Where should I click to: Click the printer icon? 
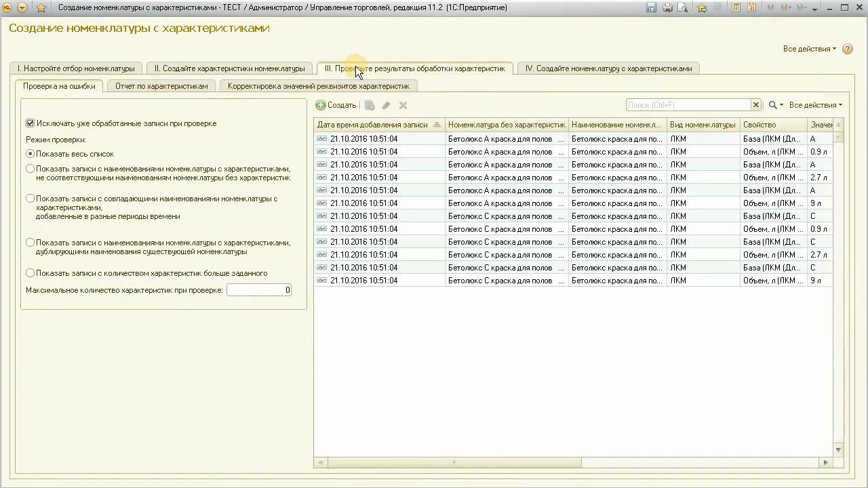point(667,8)
